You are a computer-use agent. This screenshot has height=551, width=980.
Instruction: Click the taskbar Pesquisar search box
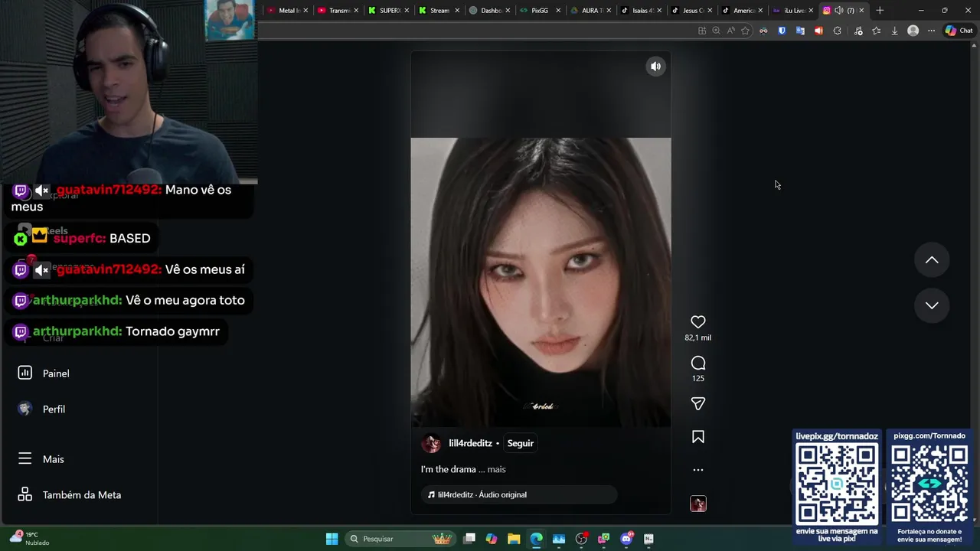400,539
